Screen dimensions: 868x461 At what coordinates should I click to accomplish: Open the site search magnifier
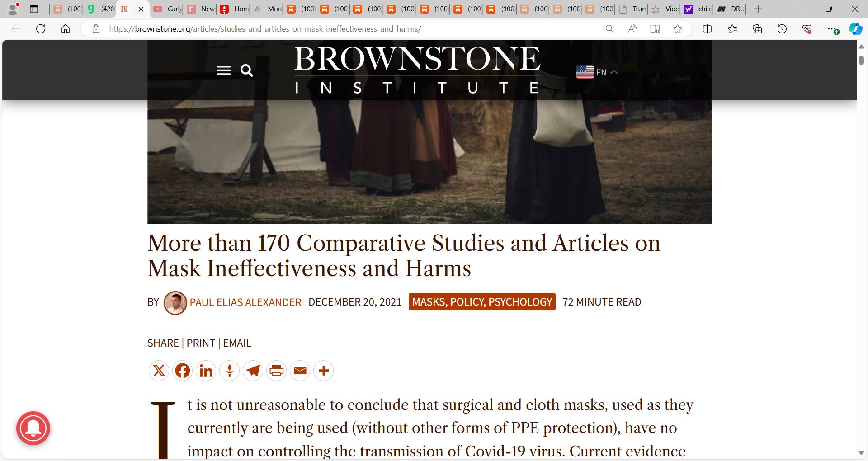pyautogui.click(x=247, y=71)
